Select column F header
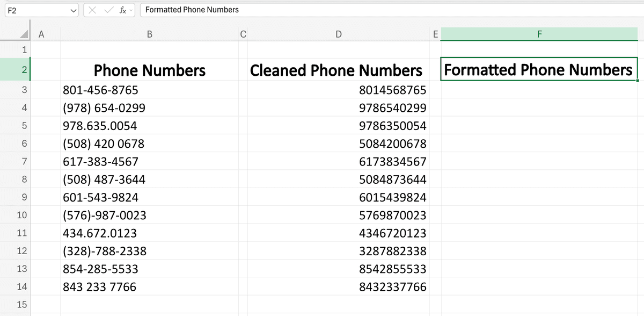This screenshot has width=644, height=316. 539,34
